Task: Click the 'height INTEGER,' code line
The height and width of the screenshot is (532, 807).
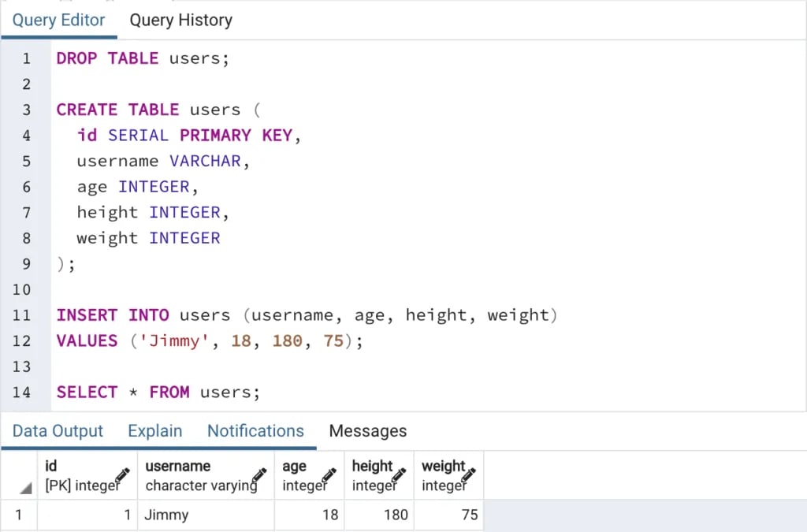Action: coord(153,213)
